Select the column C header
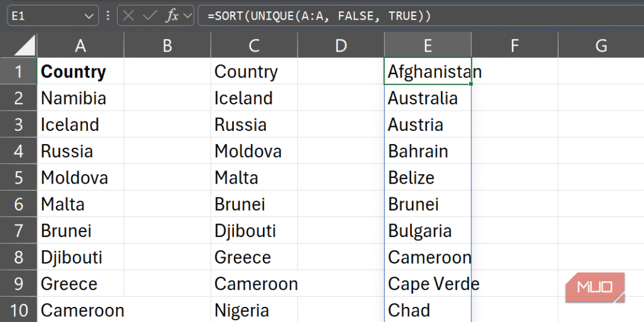The width and height of the screenshot is (644, 322). pyautogui.click(x=254, y=45)
